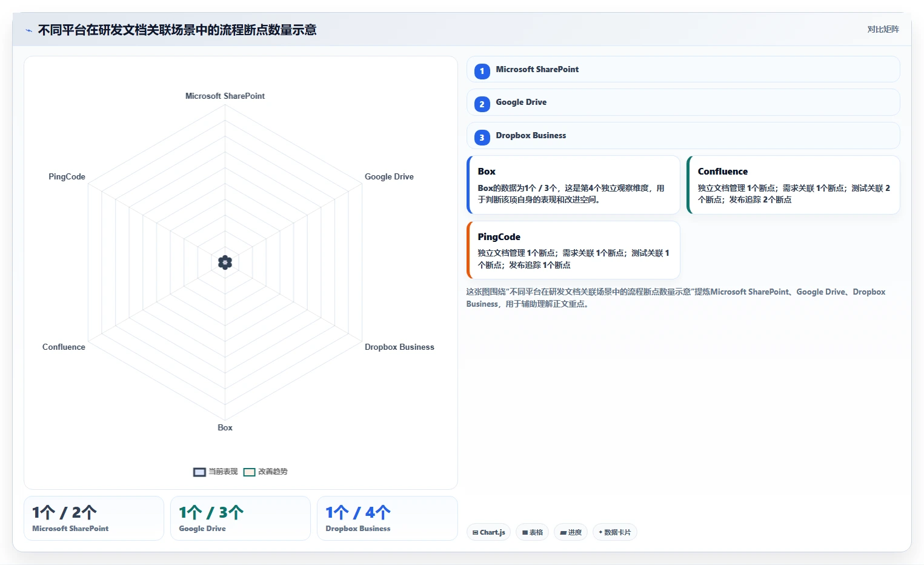Select the 进度 tag chip
Image resolution: width=924 pixels, height=565 pixels.
tap(571, 532)
